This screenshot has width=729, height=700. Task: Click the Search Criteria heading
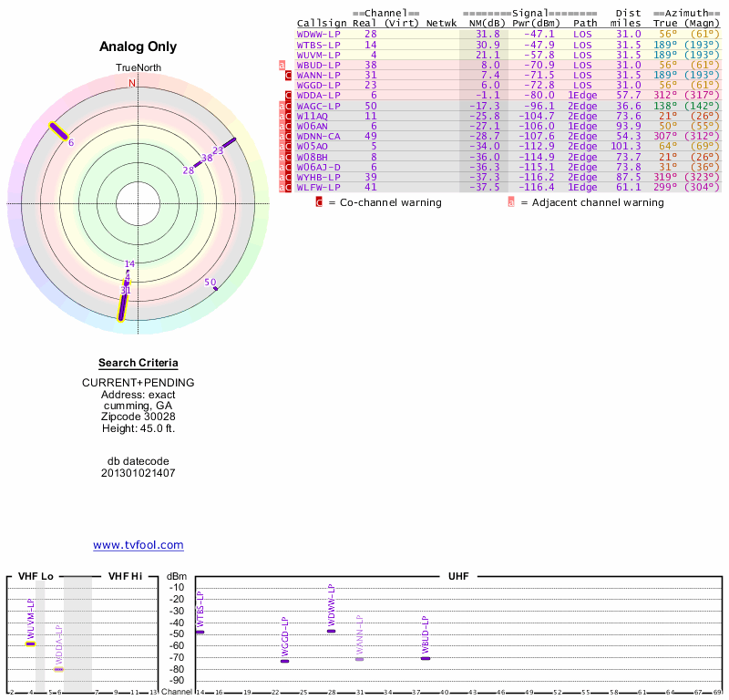coord(139,363)
